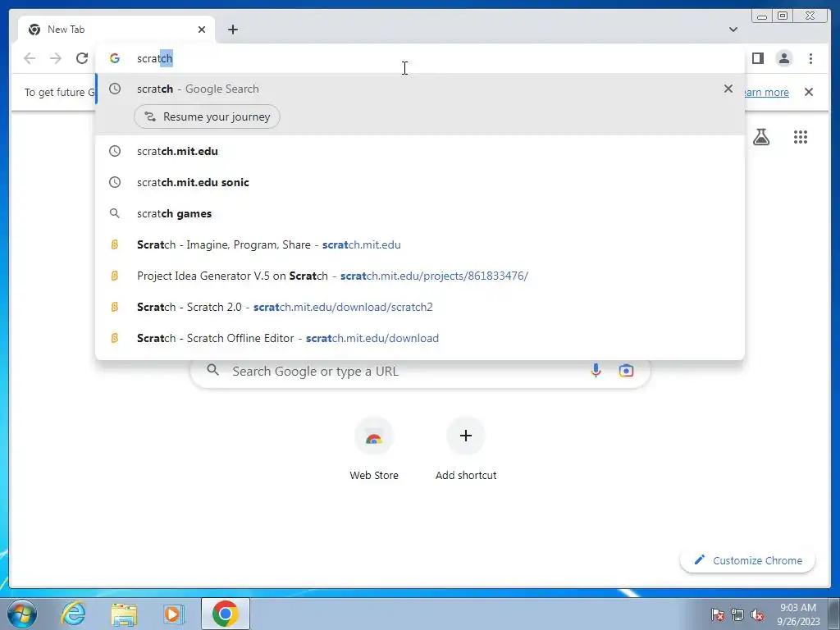Launch Internet Explorer from the taskbar
840x630 pixels.
click(x=73, y=614)
